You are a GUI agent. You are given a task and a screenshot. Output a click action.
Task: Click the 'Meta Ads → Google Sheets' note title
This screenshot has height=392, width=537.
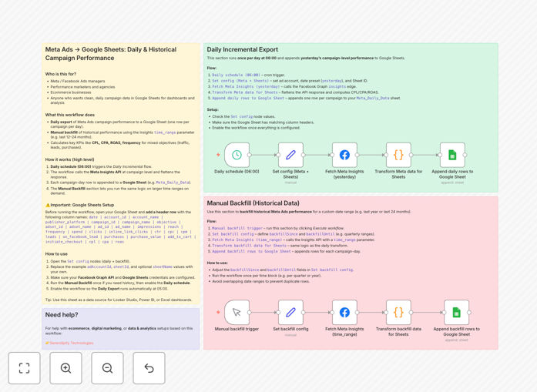(x=111, y=54)
